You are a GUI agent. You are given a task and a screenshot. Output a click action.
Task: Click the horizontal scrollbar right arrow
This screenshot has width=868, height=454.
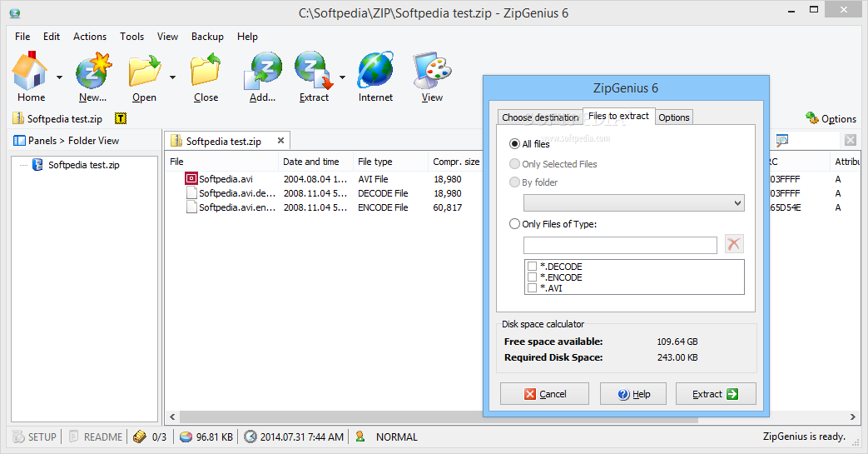(852, 417)
